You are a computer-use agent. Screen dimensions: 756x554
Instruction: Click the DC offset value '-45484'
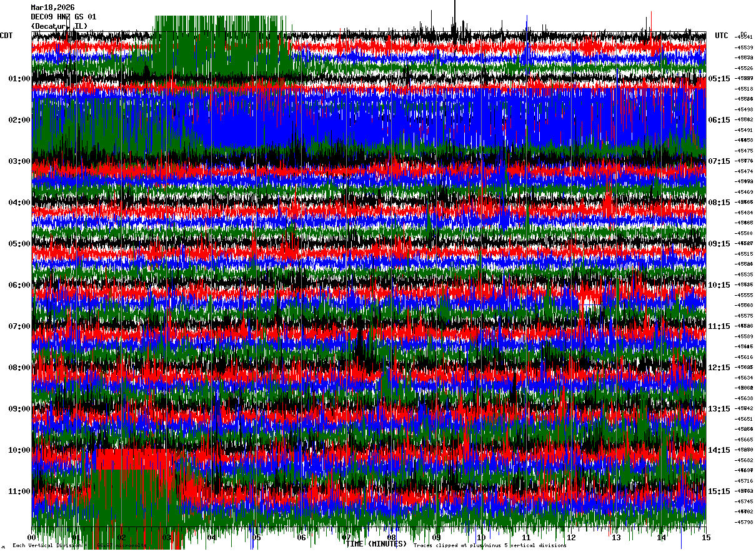click(x=744, y=213)
